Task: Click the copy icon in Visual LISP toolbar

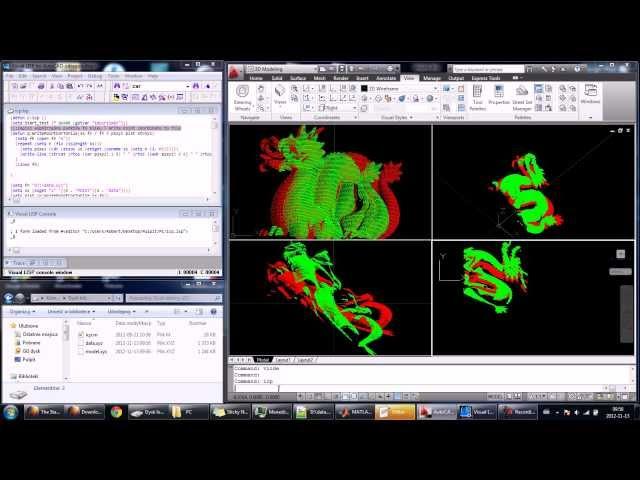Action: coord(60,86)
